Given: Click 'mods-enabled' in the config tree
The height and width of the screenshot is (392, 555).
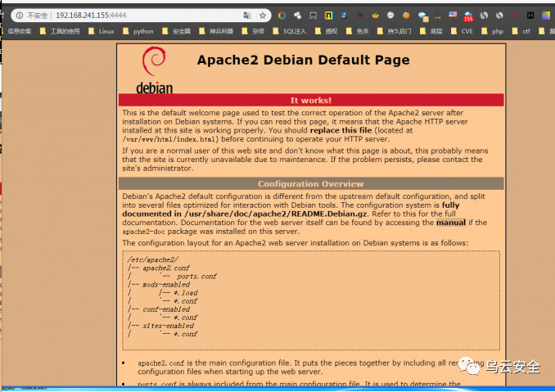Looking at the screenshot, I should coord(166,285).
